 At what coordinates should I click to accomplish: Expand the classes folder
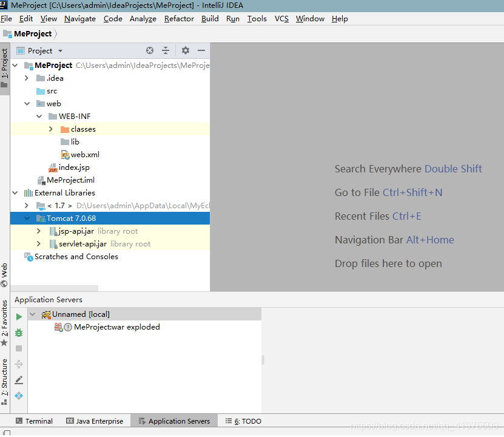51,129
